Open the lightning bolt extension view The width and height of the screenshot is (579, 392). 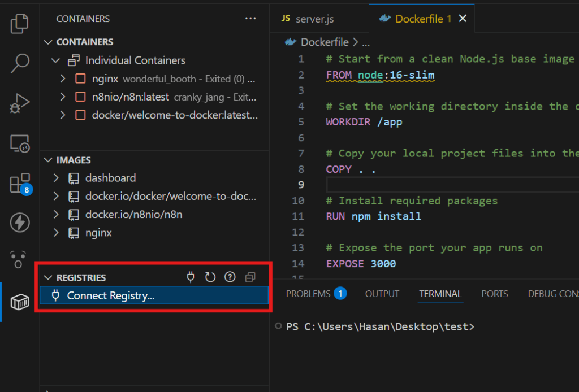click(x=20, y=223)
